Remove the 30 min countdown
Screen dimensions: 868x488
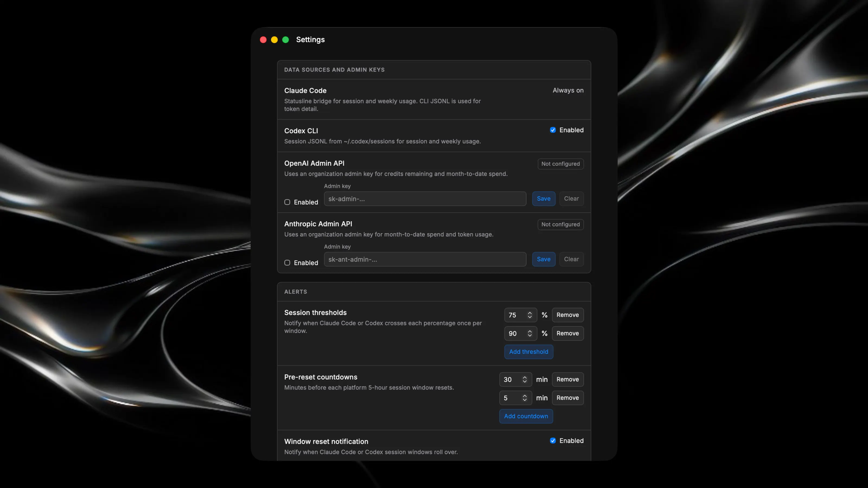click(567, 380)
